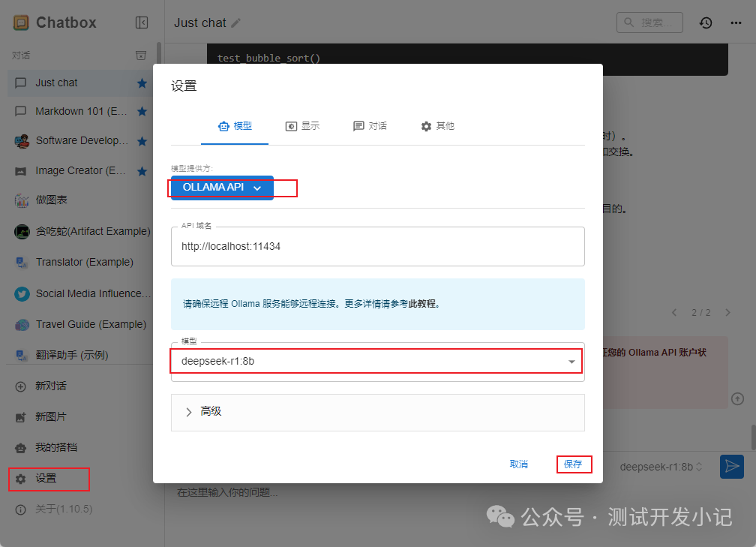Go to next message version arrow

pyautogui.click(x=728, y=313)
